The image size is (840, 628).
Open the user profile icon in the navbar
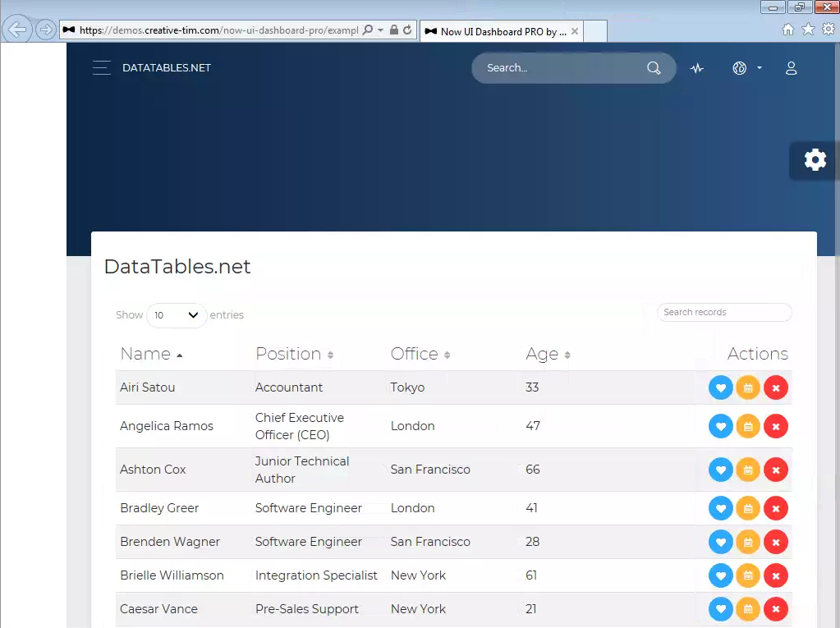(x=791, y=68)
